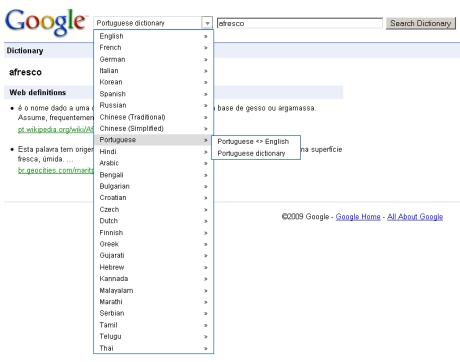Choose Telugu language entry

(x=153, y=336)
